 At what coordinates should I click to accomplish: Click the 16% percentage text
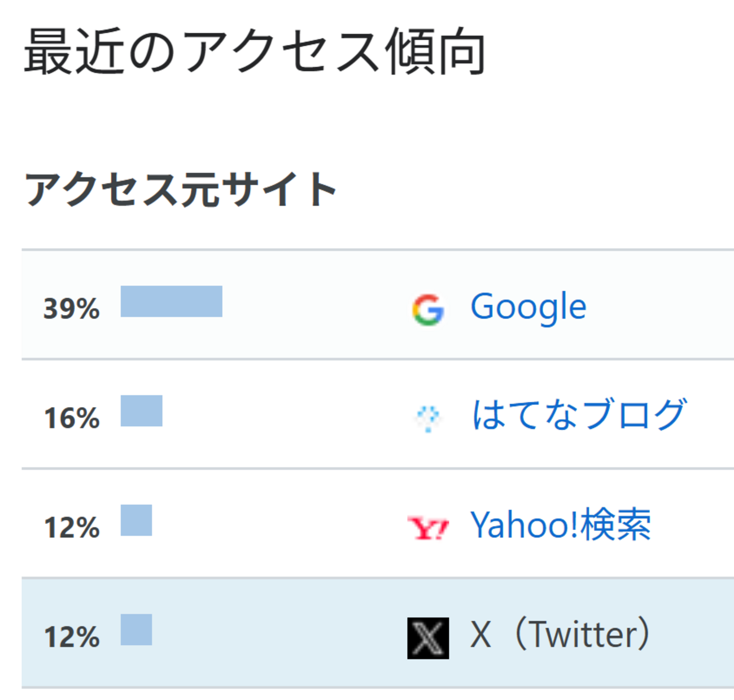72,418
